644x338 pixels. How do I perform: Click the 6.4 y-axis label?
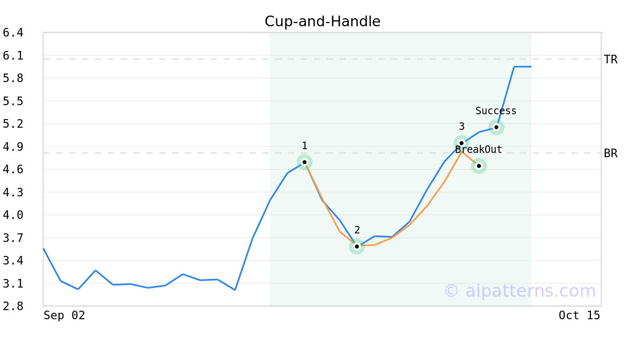click(x=13, y=33)
